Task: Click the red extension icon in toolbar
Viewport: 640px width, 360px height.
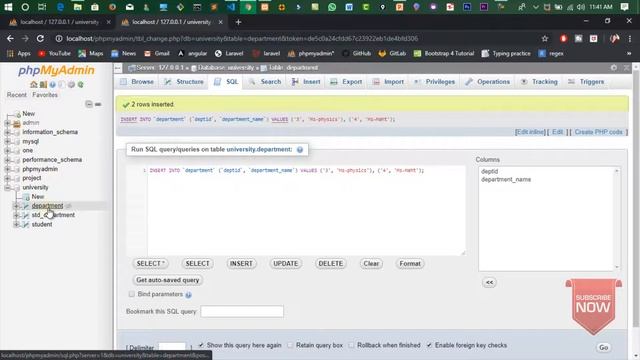Action: 563,38
